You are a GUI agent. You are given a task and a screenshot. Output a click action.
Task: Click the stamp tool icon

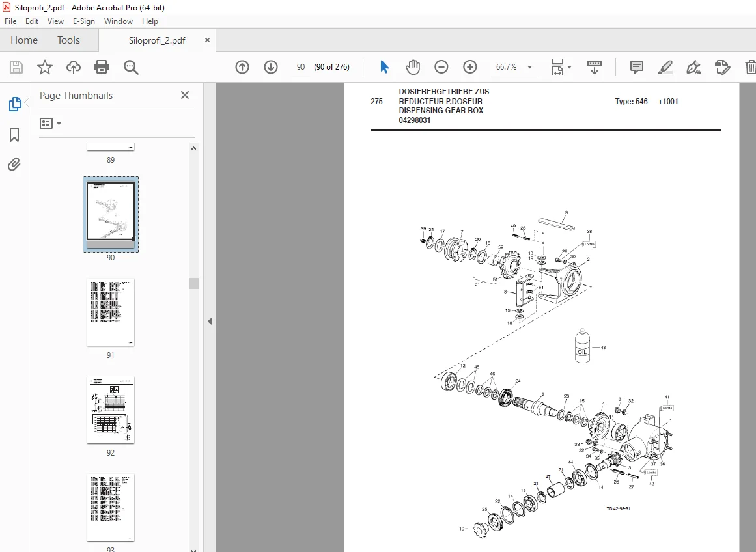(722, 67)
